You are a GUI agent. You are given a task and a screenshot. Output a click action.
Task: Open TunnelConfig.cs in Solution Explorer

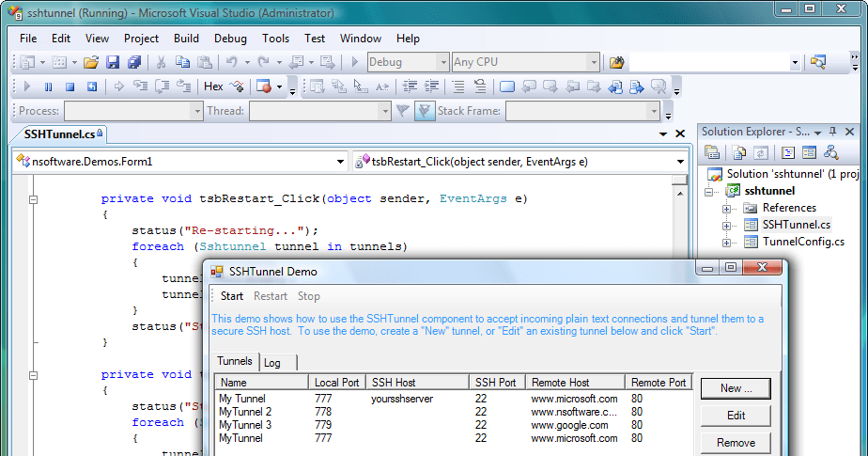(x=802, y=242)
